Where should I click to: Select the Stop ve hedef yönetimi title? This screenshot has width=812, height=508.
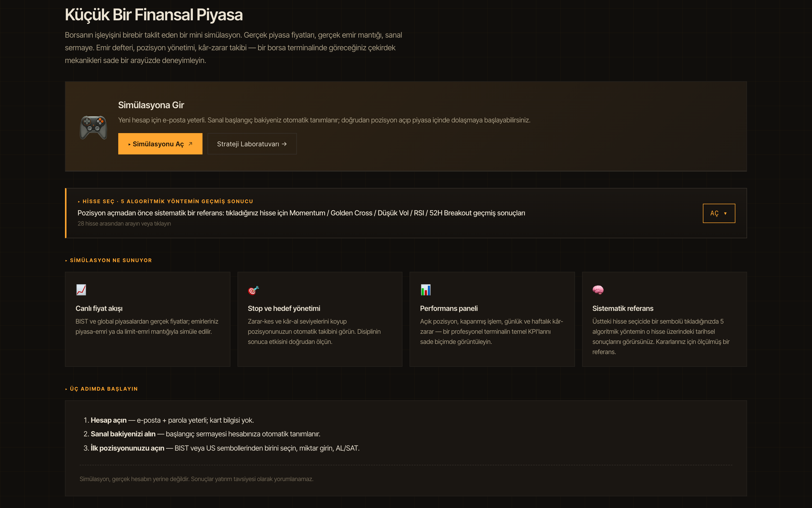284,308
